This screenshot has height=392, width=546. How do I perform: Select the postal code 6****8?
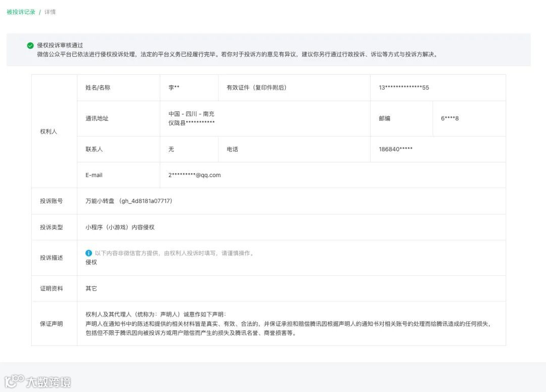tap(450, 118)
